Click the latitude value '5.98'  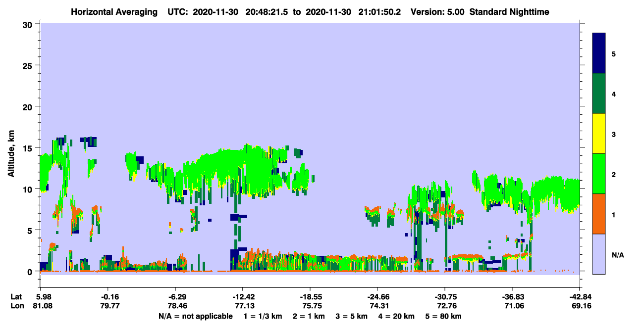pos(44,297)
